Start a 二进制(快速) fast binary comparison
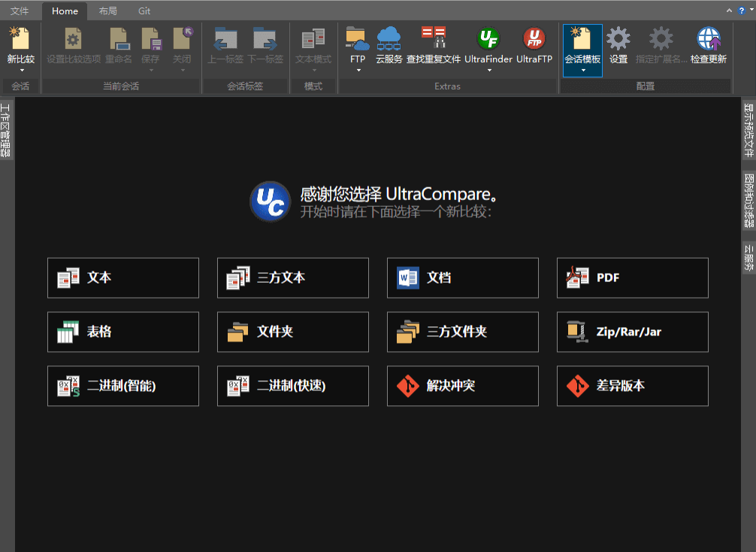756x552 pixels. coord(292,386)
